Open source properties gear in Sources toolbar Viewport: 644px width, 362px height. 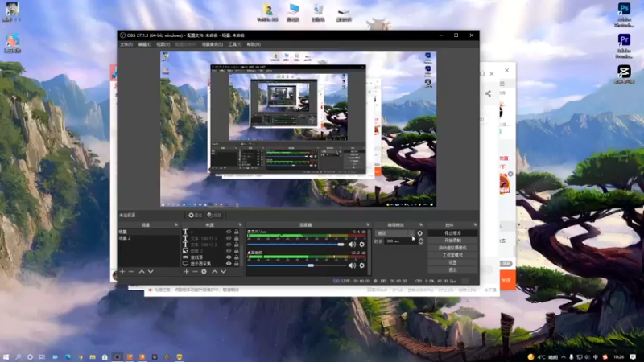pyautogui.click(x=204, y=271)
